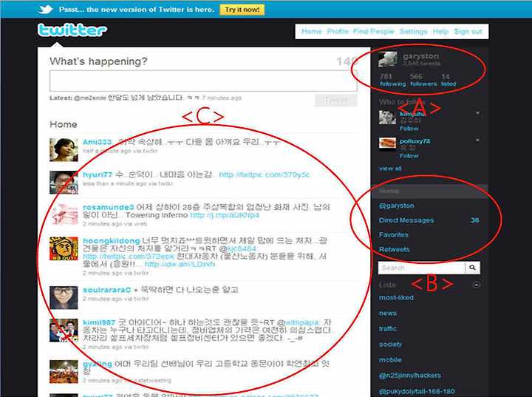The image size is (532, 397).
Task: Open twitpic link in hyuri77 tweet
Action: tap(265, 174)
